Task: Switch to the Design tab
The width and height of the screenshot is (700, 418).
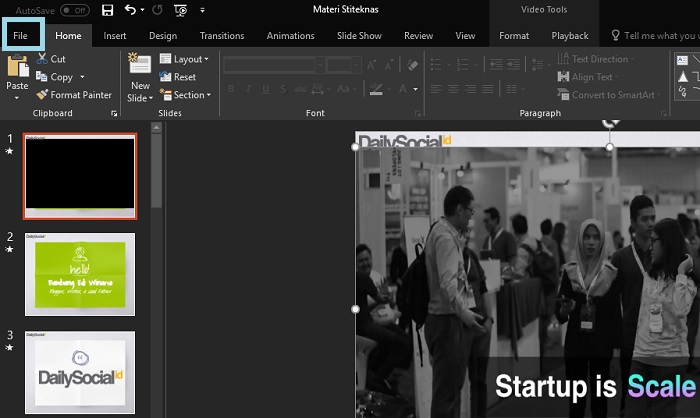Action: coord(163,36)
